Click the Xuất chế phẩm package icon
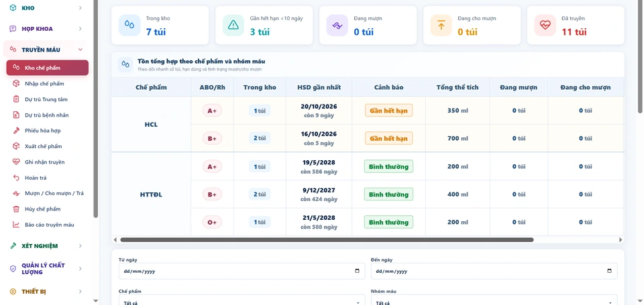The height and width of the screenshot is (305, 644). pyautogui.click(x=16, y=146)
